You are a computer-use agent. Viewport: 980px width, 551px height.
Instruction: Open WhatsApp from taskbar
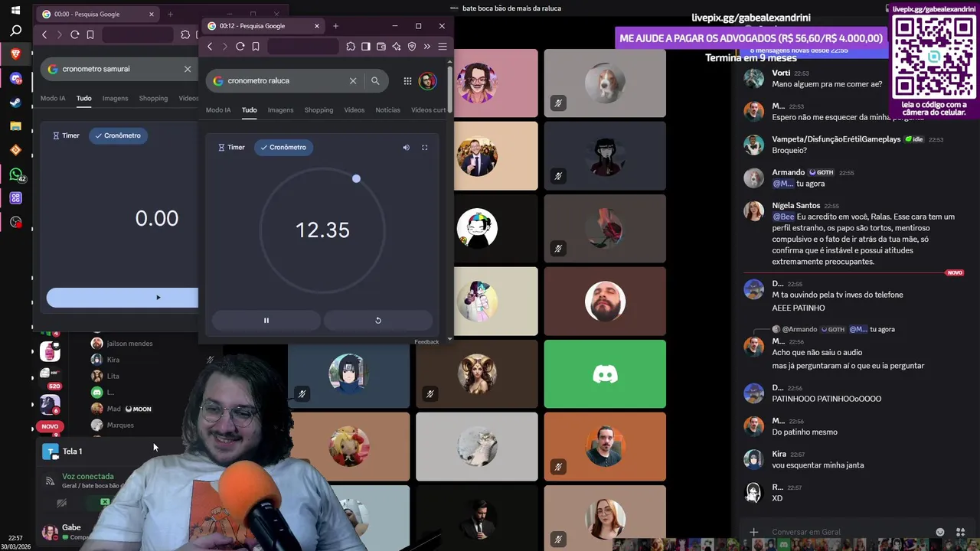[16, 174]
